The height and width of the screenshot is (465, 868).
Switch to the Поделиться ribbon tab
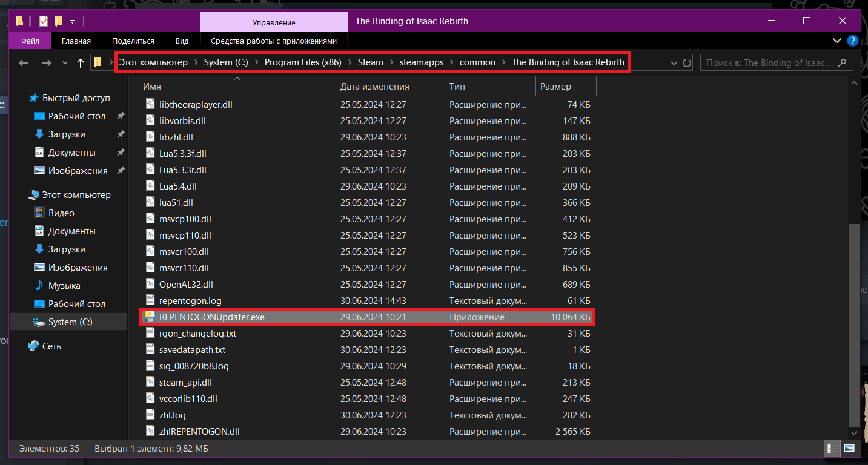pos(133,41)
